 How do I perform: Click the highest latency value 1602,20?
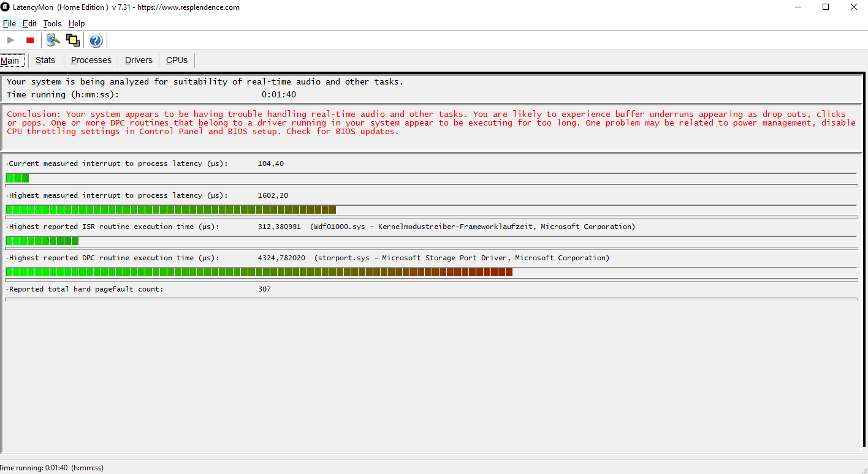(x=273, y=195)
